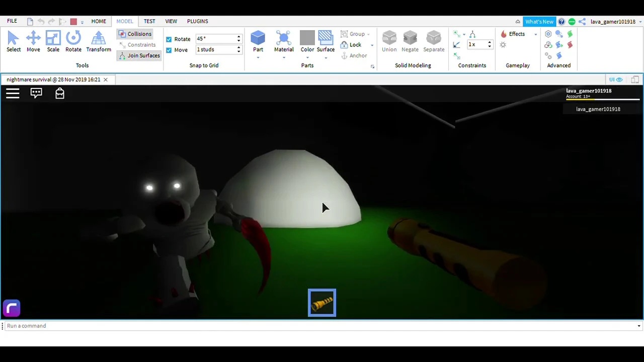Click the two gears icon in Advanced group
Screen dimensions: 644x362
[548, 55]
